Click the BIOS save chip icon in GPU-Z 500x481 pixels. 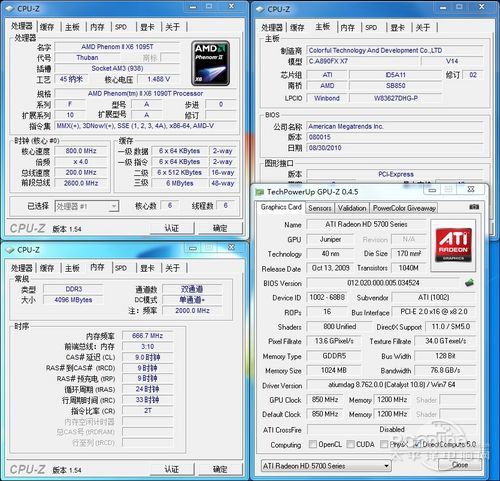point(469,283)
